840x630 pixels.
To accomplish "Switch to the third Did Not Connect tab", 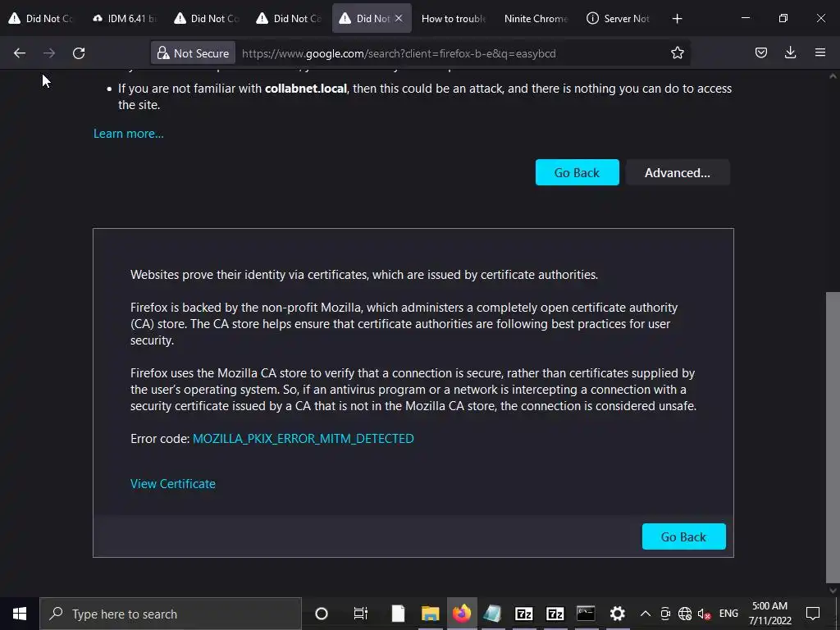I will click(290, 19).
